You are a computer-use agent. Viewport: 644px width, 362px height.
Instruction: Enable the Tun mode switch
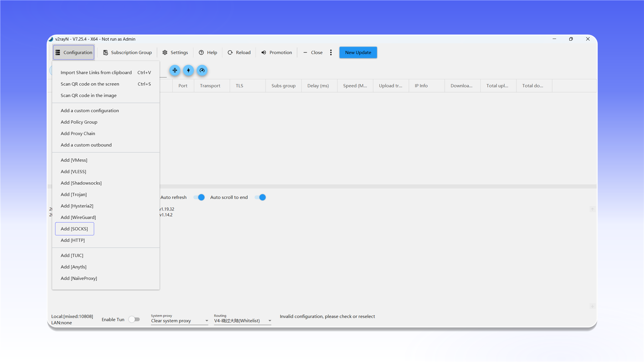tap(134, 319)
